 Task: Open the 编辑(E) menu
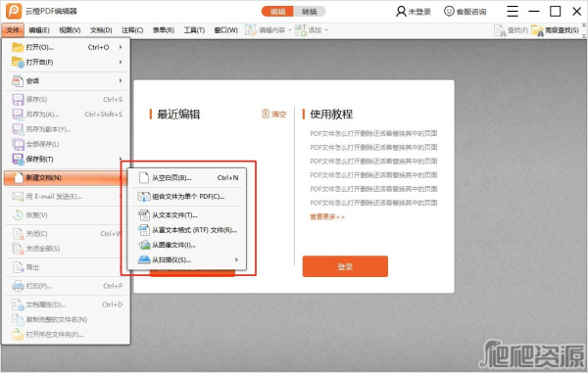39,30
